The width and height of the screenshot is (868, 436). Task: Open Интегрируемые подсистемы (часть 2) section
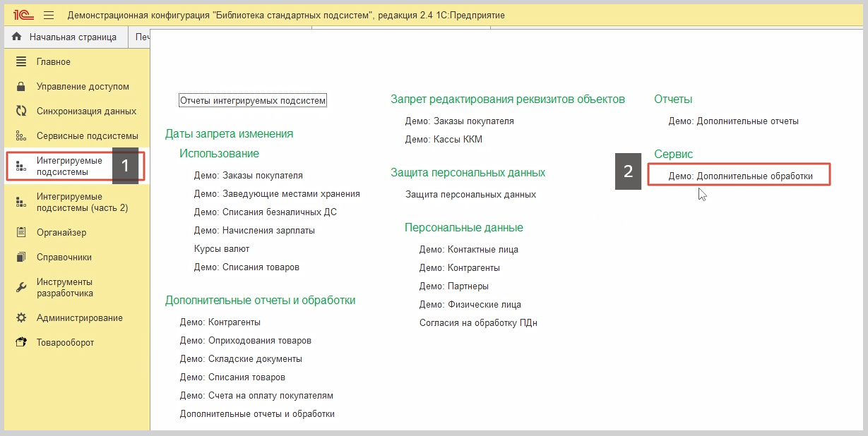point(82,202)
